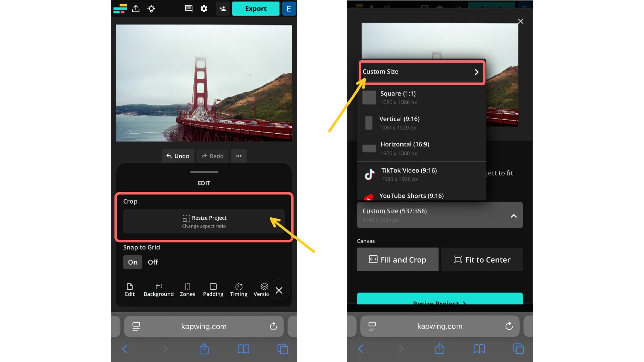Image resolution: width=644 pixels, height=362 pixels.
Task: Click the Export button
Action: point(256,8)
